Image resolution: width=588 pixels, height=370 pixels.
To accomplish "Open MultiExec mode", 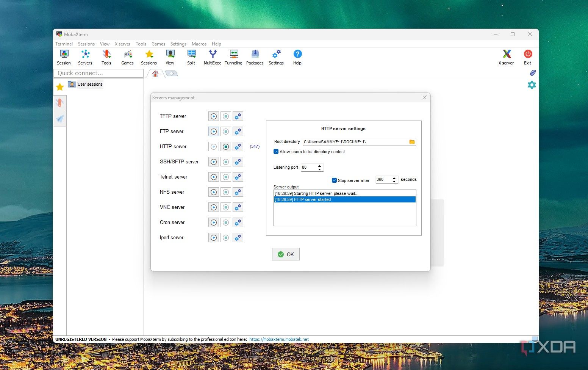I will tap(213, 57).
